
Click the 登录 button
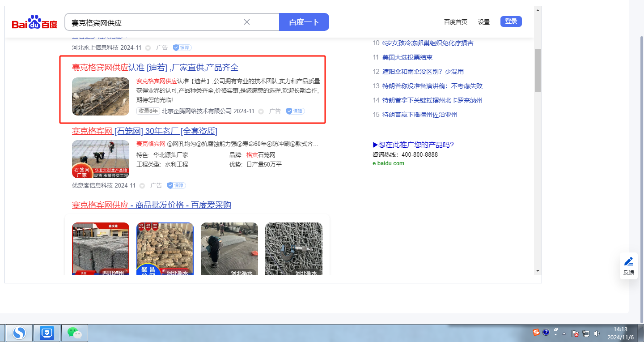click(511, 21)
